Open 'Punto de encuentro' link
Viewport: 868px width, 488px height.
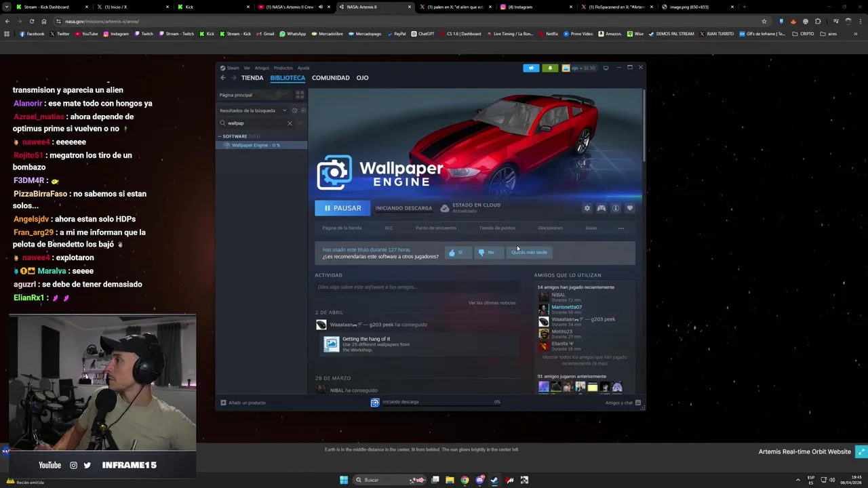pyautogui.click(x=436, y=228)
